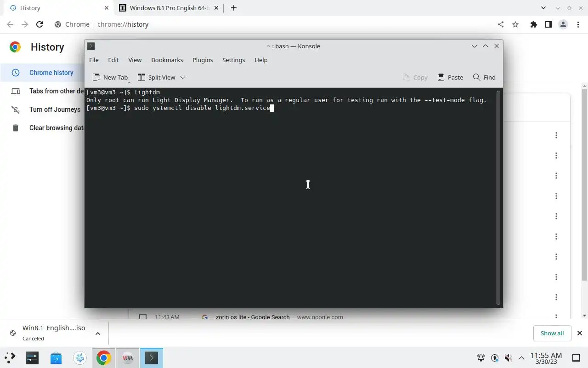Click the Konsole vertical scrollbar
The width and height of the screenshot is (588, 368).
click(498, 198)
